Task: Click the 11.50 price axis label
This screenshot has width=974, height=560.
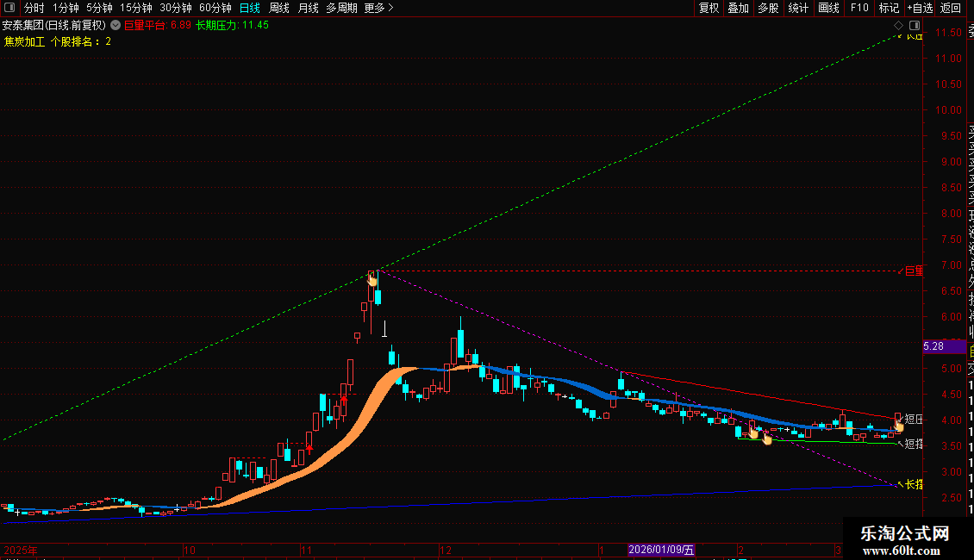Action: click(x=948, y=32)
